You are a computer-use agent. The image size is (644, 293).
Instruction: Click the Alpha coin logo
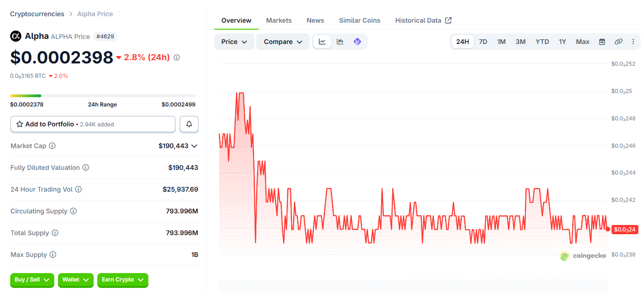tap(16, 36)
